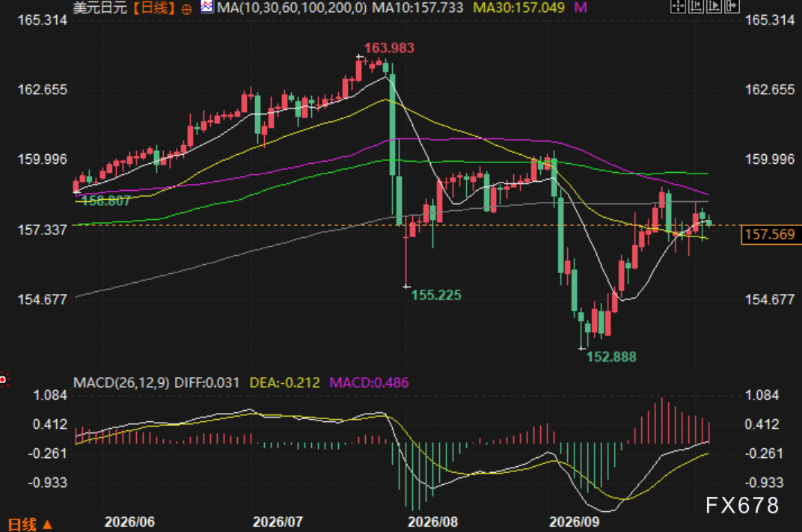802x532 pixels.
Task: Click the MA30:157.049 value
Action: pos(518,7)
